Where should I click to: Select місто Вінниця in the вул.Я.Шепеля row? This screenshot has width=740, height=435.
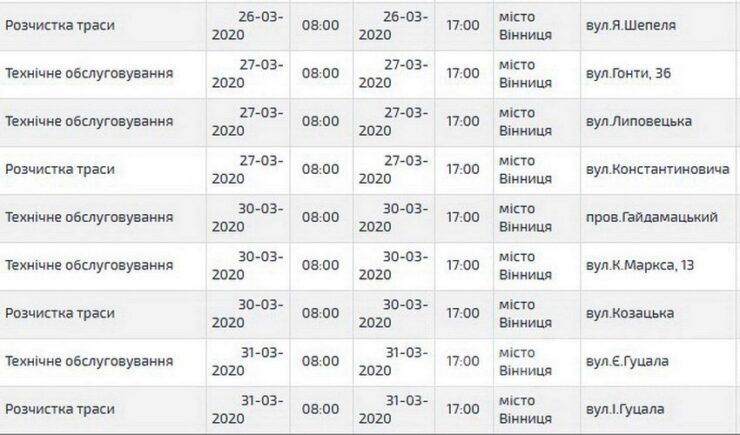point(525,25)
